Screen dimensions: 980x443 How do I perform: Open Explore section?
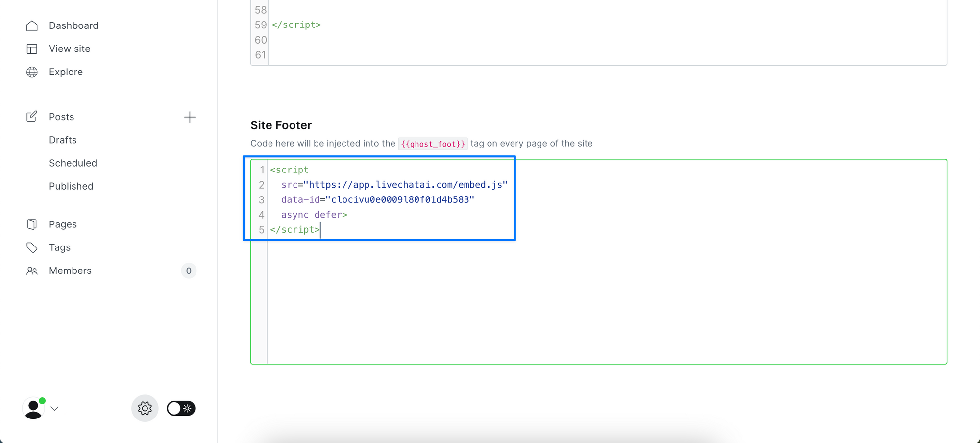(x=66, y=72)
